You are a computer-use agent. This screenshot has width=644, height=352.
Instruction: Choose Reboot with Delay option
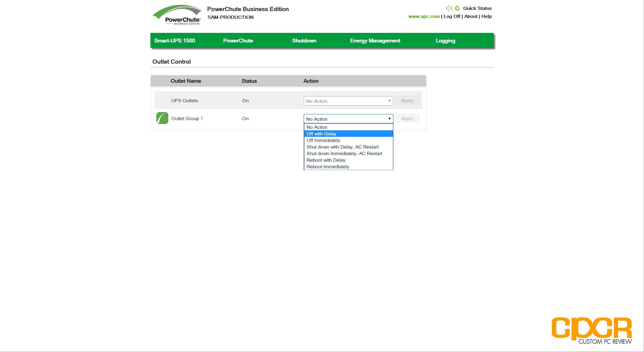[348, 160]
